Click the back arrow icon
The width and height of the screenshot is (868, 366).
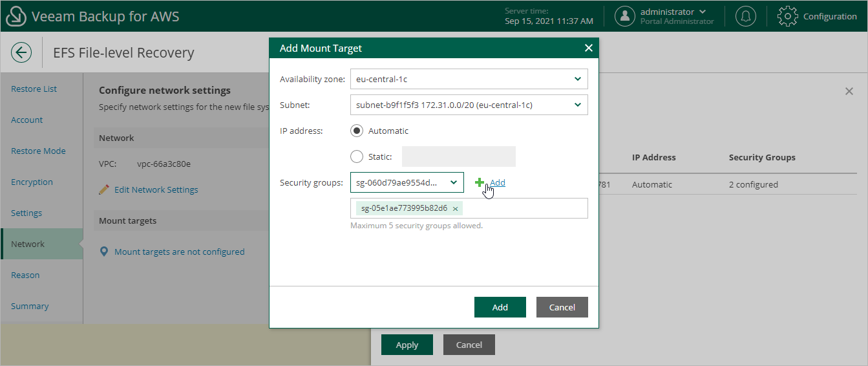coord(21,52)
